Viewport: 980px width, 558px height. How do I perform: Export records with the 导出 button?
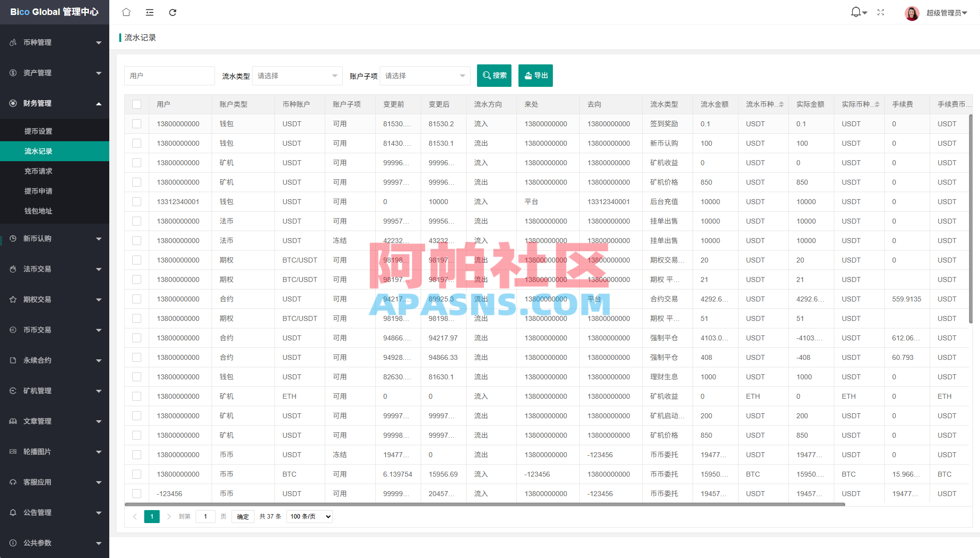535,75
